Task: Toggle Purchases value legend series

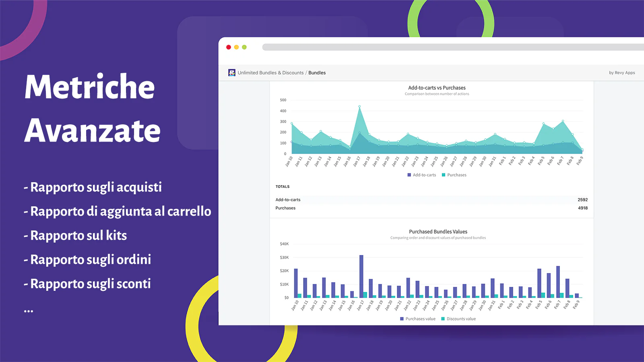Action: 418,319
